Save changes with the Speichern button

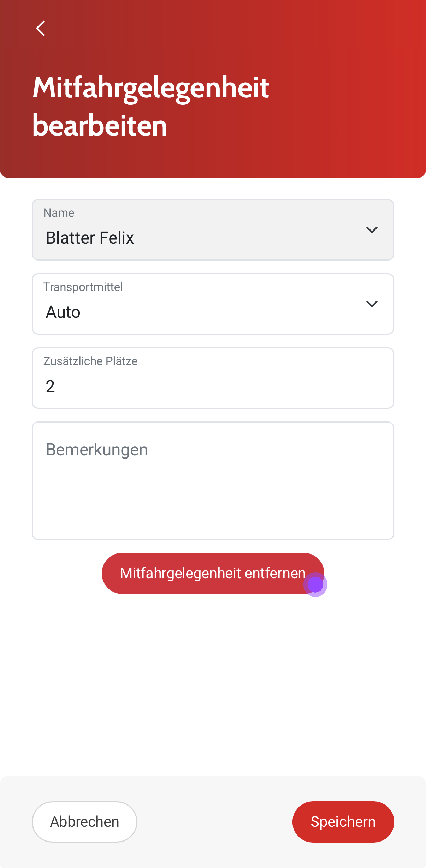pyautogui.click(x=343, y=822)
